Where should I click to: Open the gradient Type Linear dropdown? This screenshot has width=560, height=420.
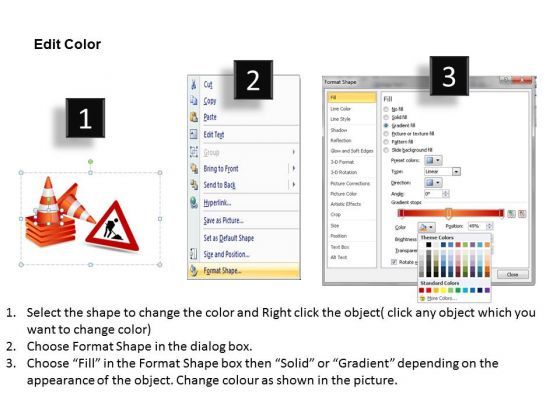(442, 171)
